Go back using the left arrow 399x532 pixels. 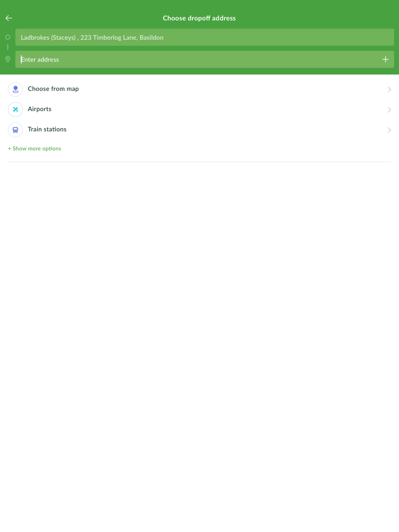point(9,18)
